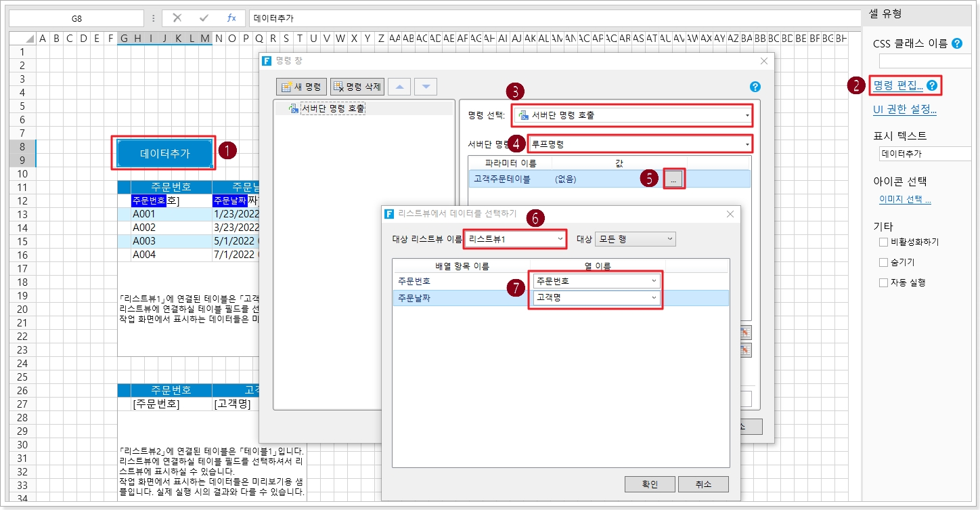Open help icon in the 명령 창 dialog

tap(755, 87)
